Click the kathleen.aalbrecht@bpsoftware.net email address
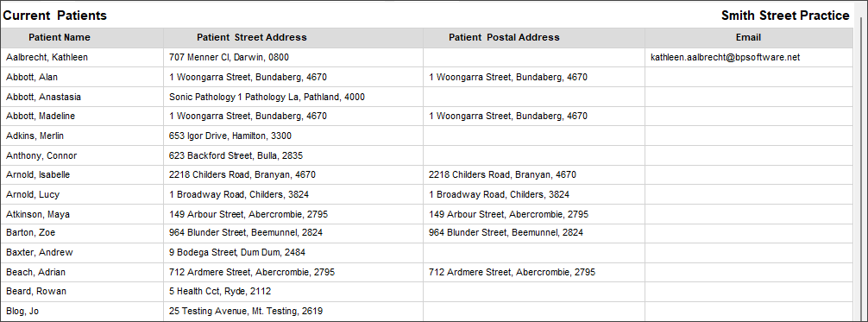This screenshot has width=868, height=322. point(725,57)
